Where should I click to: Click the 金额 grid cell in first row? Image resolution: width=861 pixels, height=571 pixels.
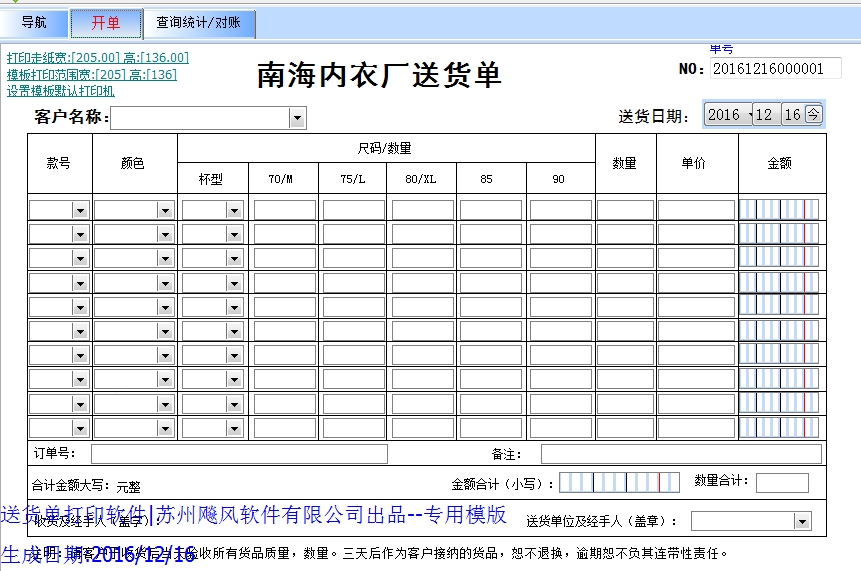pyautogui.click(x=779, y=210)
